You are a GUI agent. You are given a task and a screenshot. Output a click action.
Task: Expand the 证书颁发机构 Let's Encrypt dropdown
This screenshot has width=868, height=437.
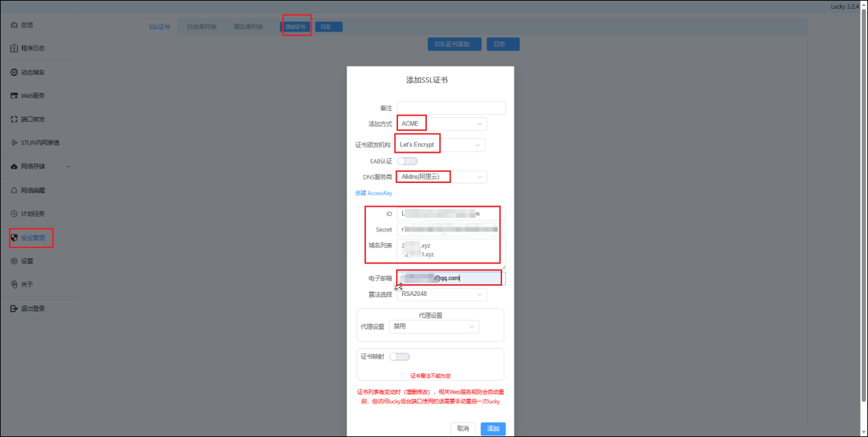click(x=441, y=145)
